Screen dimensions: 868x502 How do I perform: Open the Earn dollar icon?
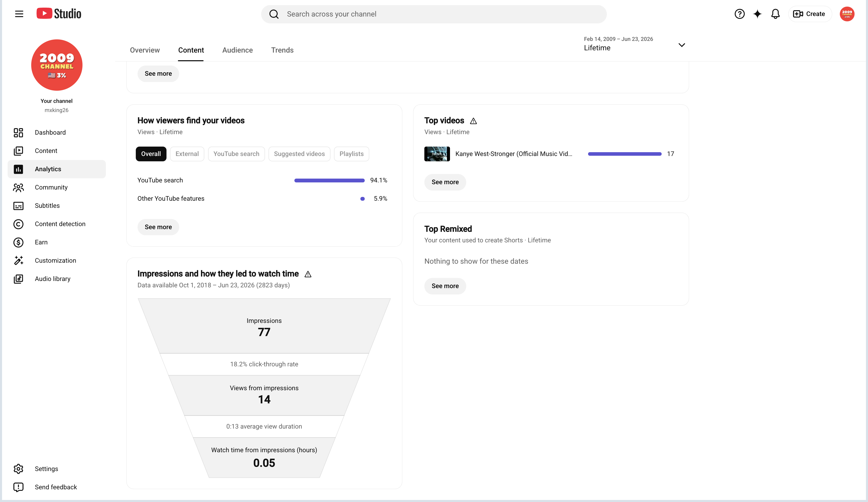point(18,242)
